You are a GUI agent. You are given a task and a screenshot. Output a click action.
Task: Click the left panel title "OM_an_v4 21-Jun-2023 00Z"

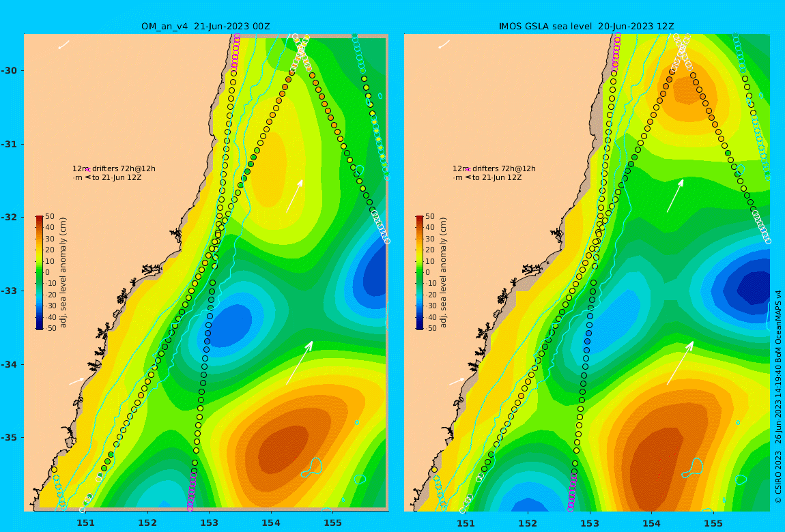[x=205, y=27]
